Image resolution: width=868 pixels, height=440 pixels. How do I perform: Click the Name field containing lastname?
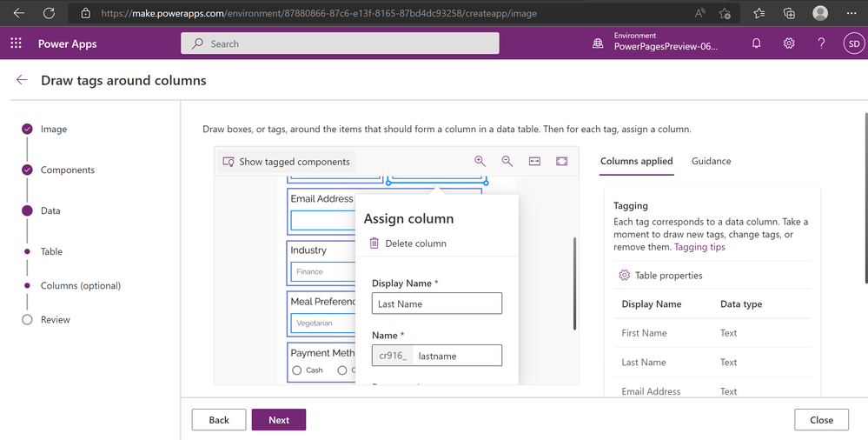point(437,356)
